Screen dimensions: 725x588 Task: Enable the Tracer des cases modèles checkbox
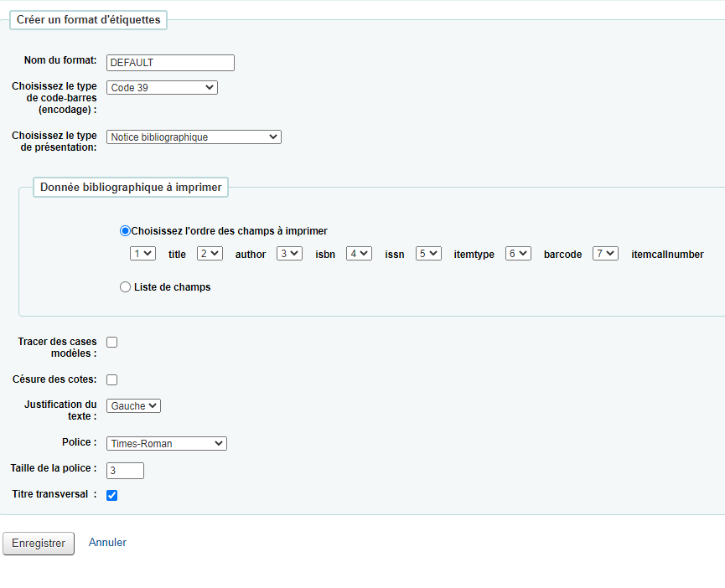(112, 343)
